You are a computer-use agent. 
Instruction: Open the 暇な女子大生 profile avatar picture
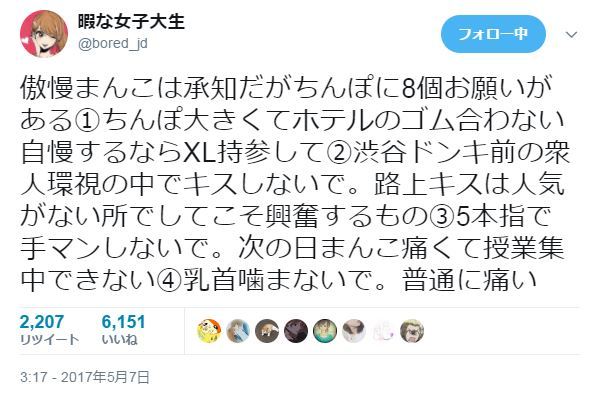click(44, 34)
